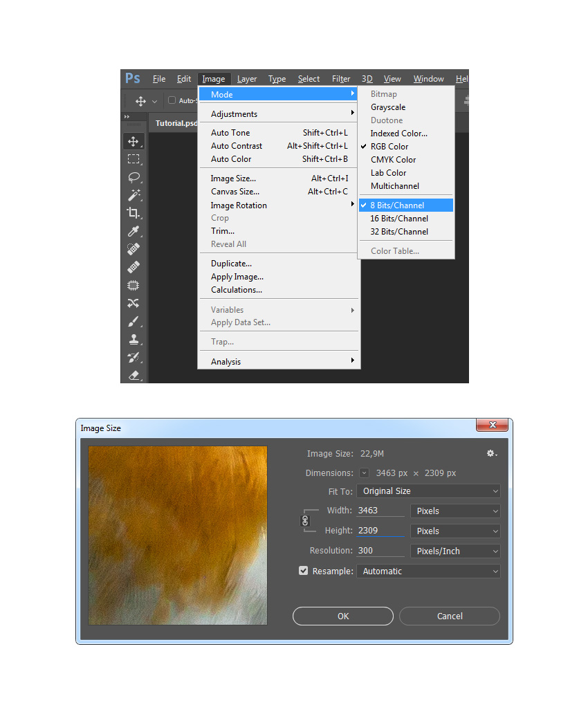Pick the Lasso tool

tap(134, 177)
